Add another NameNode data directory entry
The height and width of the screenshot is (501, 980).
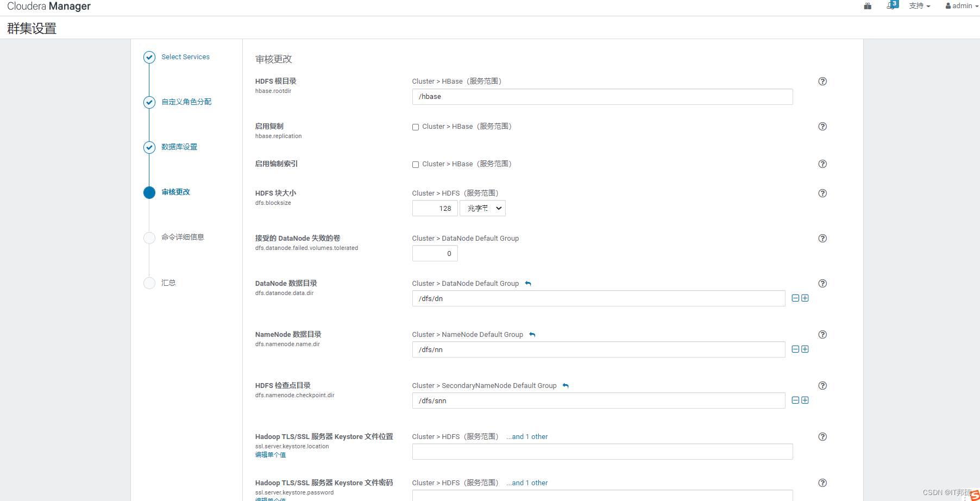tap(805, 349)
